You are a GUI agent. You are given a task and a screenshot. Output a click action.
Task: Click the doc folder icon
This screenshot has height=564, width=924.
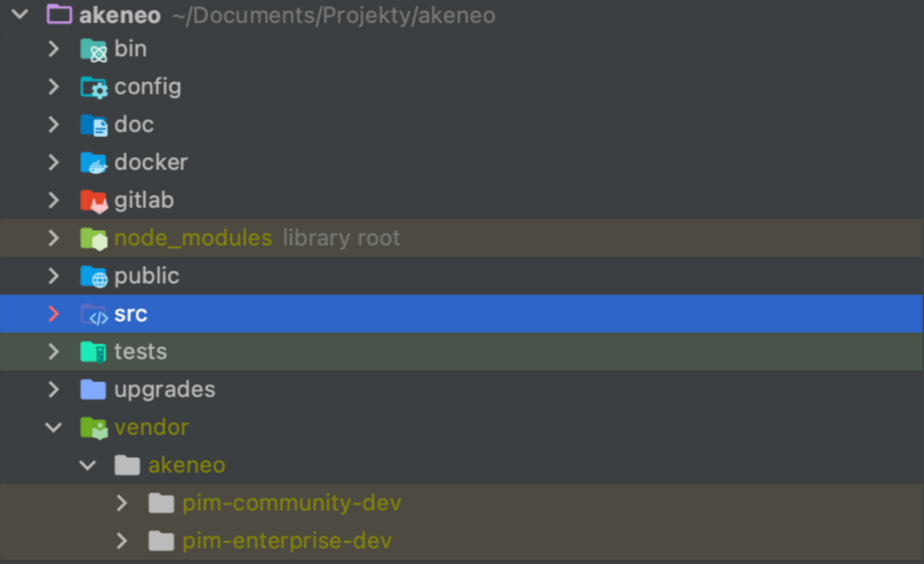tap(93, 125)
